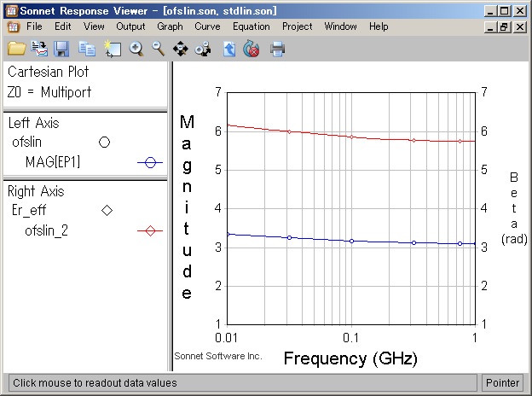Open the Graph menu
The image size is (532, 396).
point(170,26)
